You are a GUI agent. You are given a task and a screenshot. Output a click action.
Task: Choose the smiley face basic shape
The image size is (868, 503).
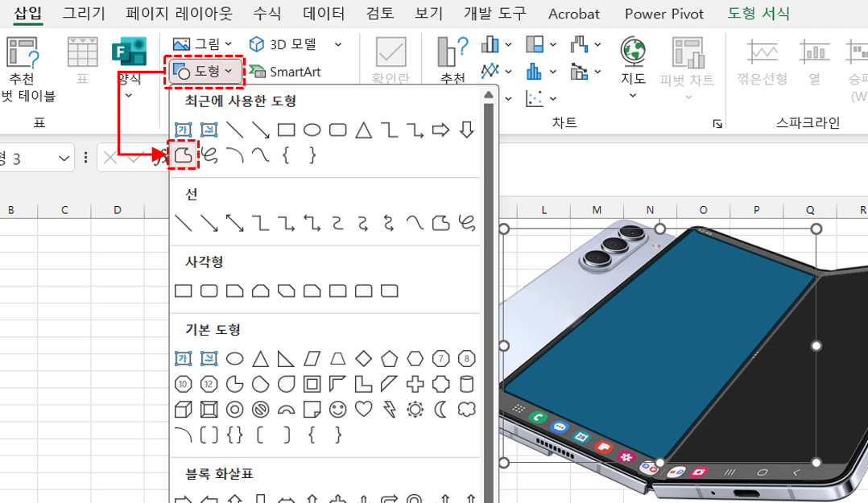coord(337,410)
